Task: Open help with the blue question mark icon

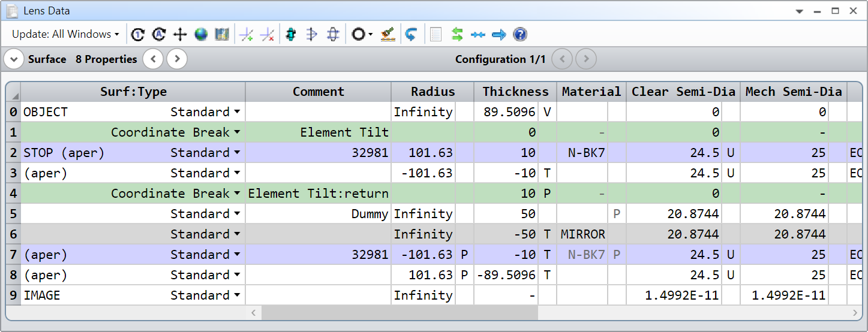Action: point(520,35)
